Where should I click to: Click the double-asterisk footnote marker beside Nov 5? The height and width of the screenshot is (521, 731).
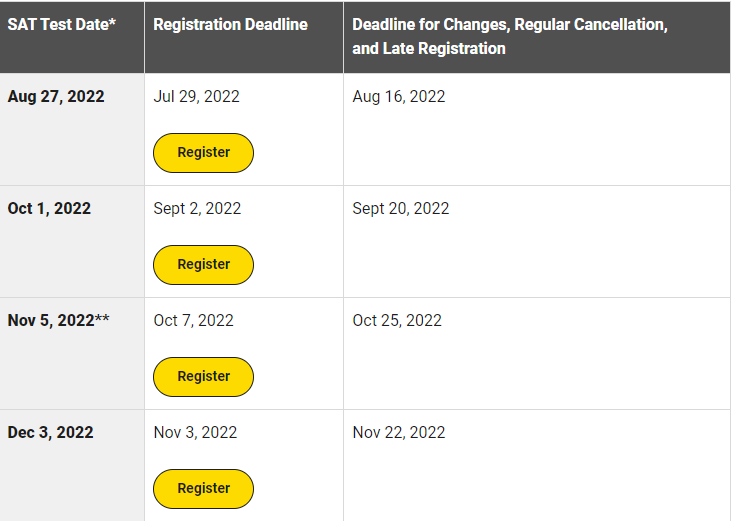pyautogui.click(x=102, y=319)
